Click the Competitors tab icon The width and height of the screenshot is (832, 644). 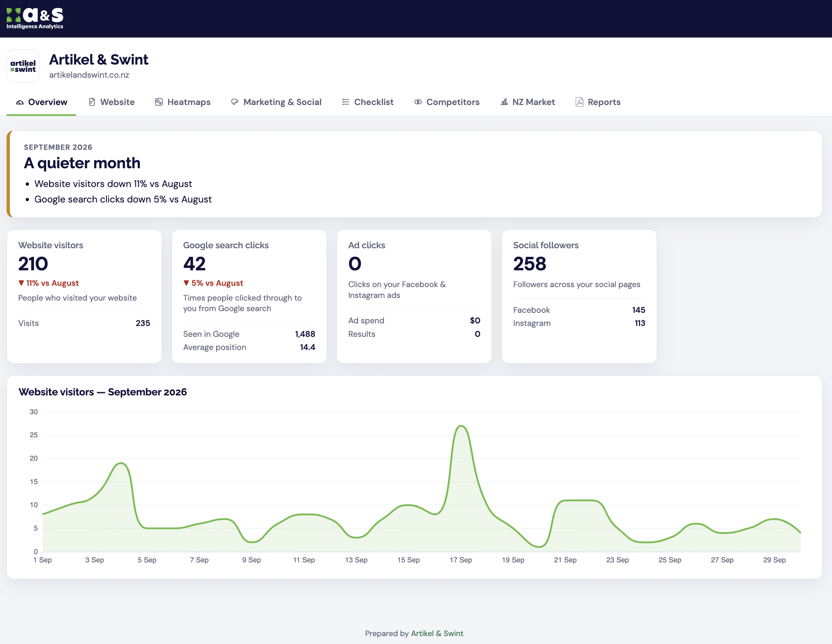pyautogui.click(x=418, y=102)
